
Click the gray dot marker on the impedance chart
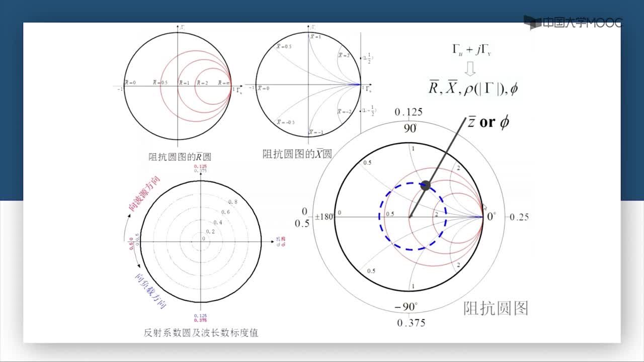tap(426, 185)
